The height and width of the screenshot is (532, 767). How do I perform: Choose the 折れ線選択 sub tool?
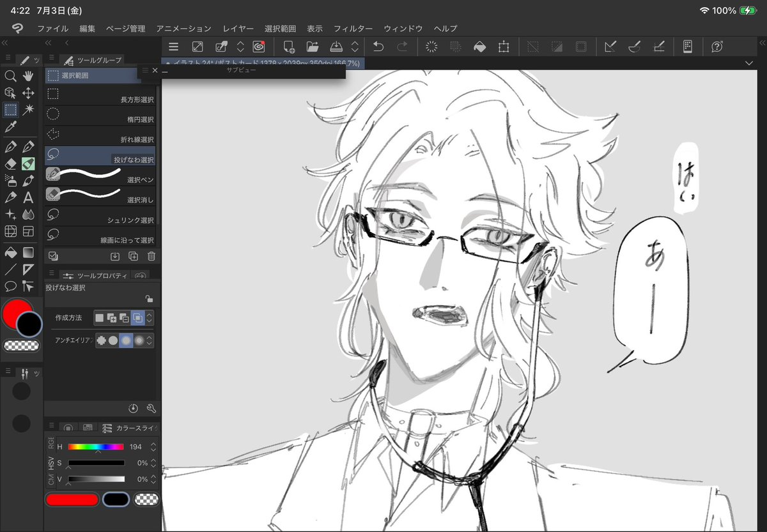(100, 135)
